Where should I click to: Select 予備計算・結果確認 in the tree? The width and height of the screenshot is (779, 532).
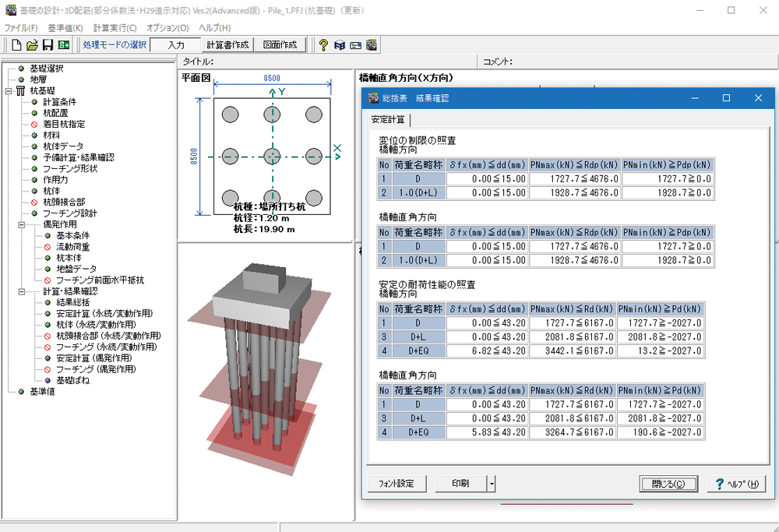click(79, 157)
